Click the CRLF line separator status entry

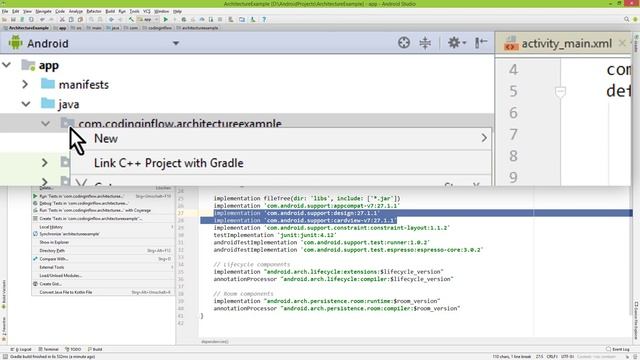(552, 357)
